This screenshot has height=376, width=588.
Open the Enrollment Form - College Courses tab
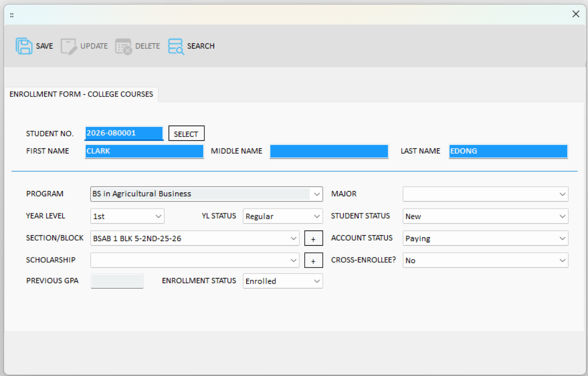[x=81, y=94]
